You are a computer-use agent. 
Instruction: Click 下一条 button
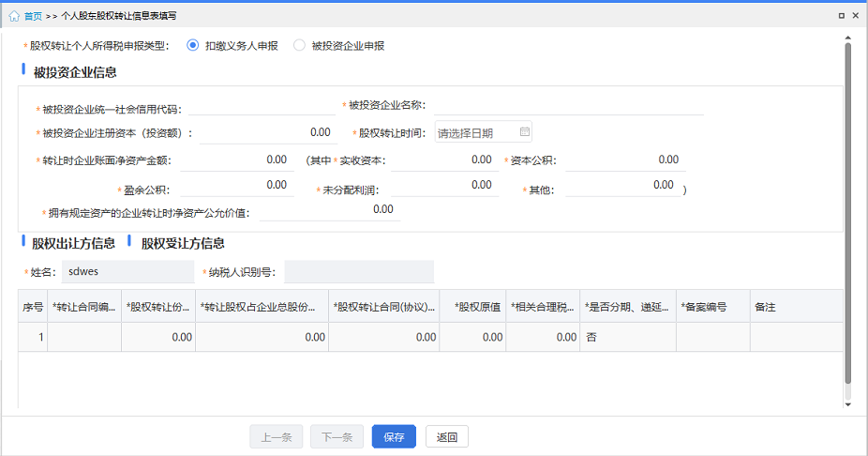point(337,436)
